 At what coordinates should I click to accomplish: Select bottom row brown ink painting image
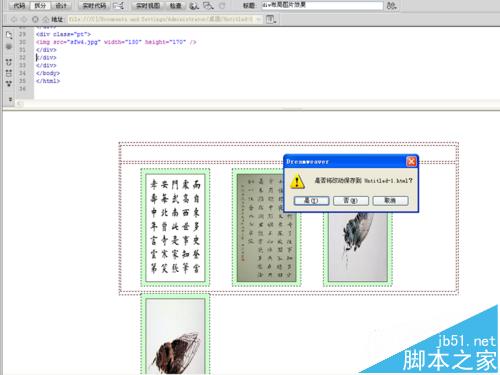pyautogui.click(x=175, y=337)
